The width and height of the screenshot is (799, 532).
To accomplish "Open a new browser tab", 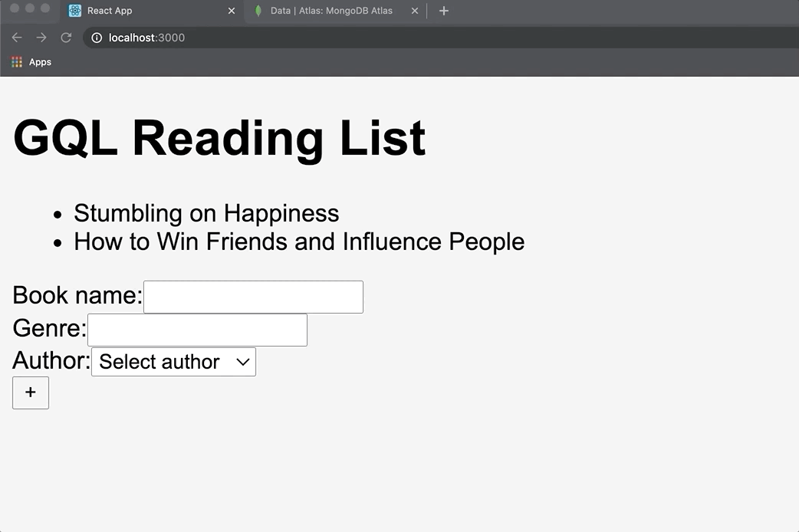I will (x=443, y=11).
